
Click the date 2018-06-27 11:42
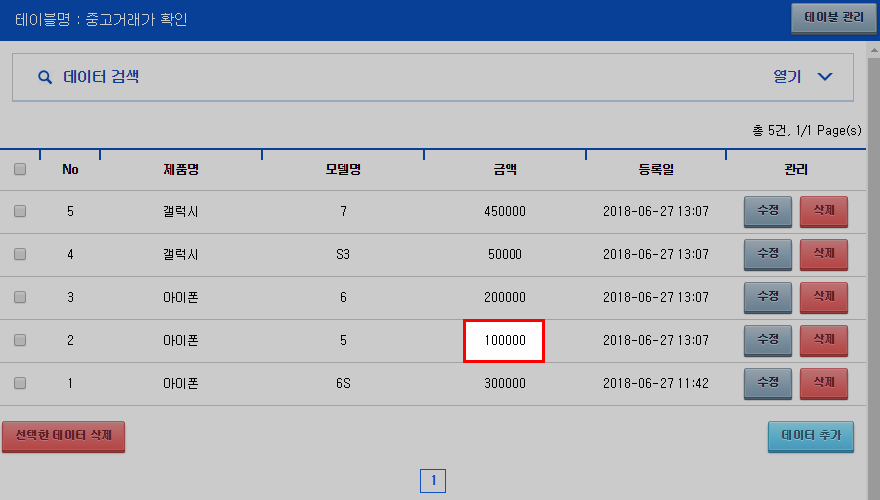pyautogui.click(x=656, y=383)
